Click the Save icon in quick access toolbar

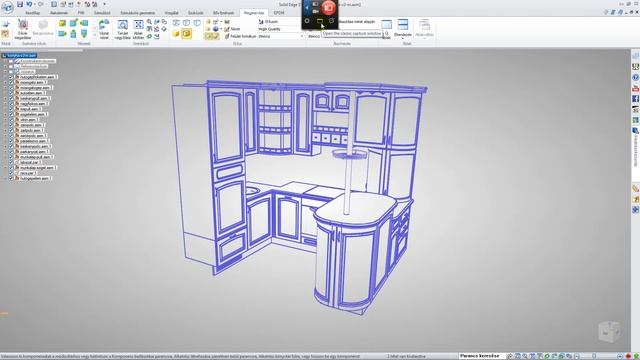(20, 4)
